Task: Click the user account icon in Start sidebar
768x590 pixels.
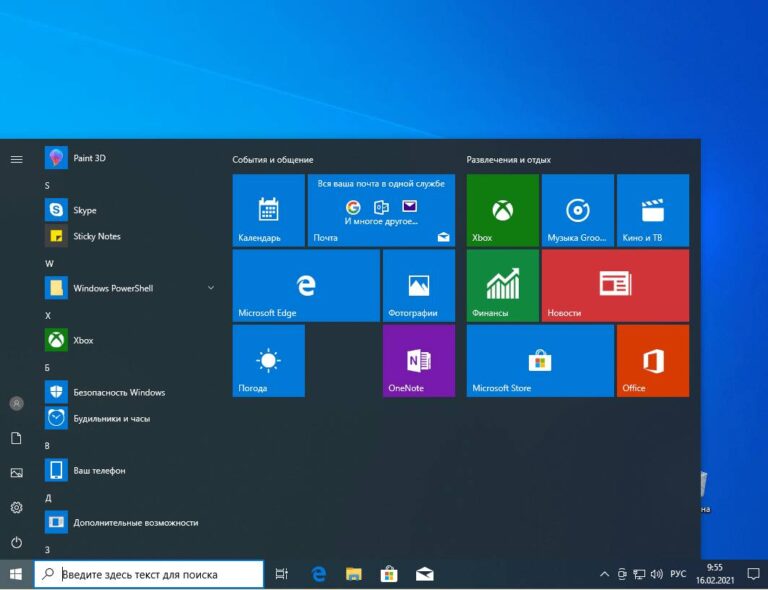Action: pos(17,403)
